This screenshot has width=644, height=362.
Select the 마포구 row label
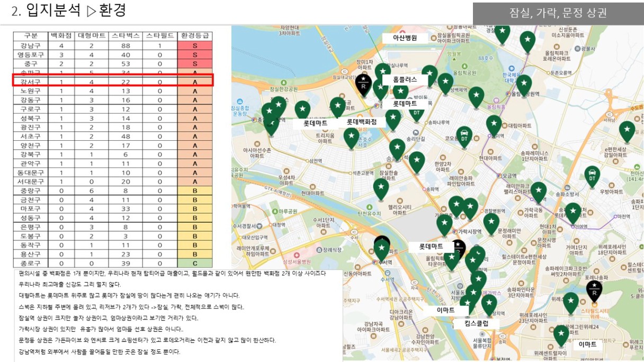pos(30,209)
